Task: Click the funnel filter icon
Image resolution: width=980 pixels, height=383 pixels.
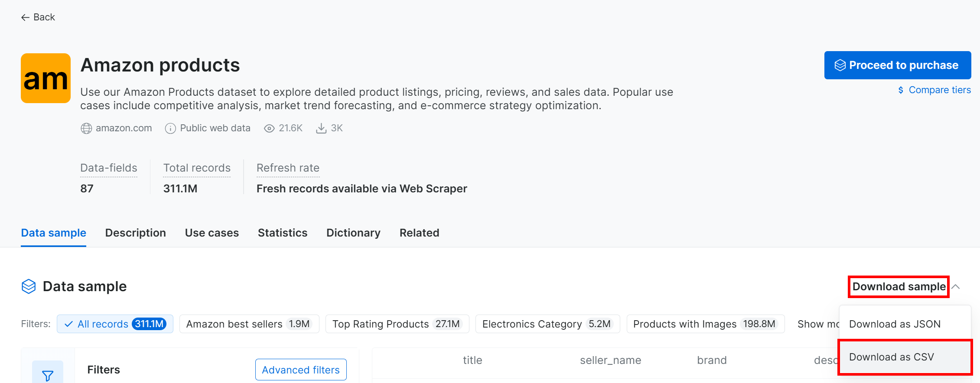Action: pyautogui.click(x=48, y=375)
